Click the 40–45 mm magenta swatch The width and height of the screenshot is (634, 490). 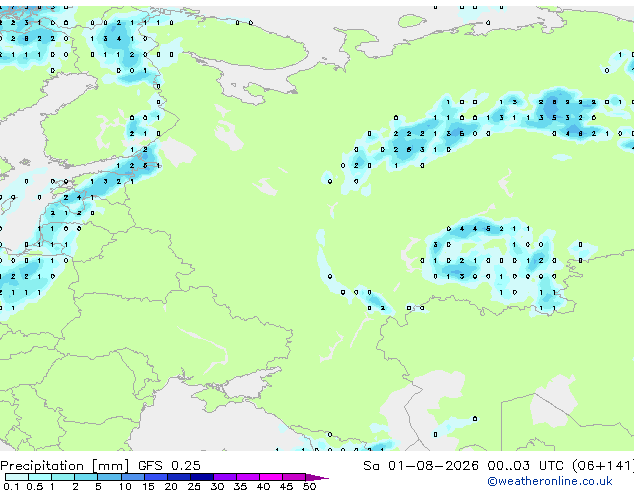[271, 477]
